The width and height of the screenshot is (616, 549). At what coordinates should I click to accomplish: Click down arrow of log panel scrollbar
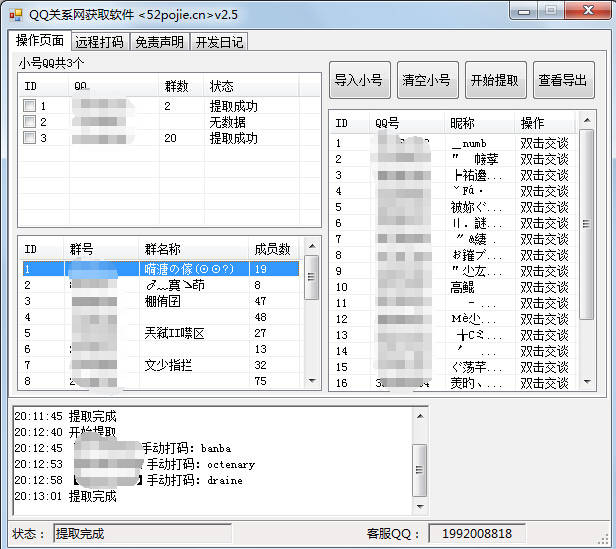coord(420,507)
